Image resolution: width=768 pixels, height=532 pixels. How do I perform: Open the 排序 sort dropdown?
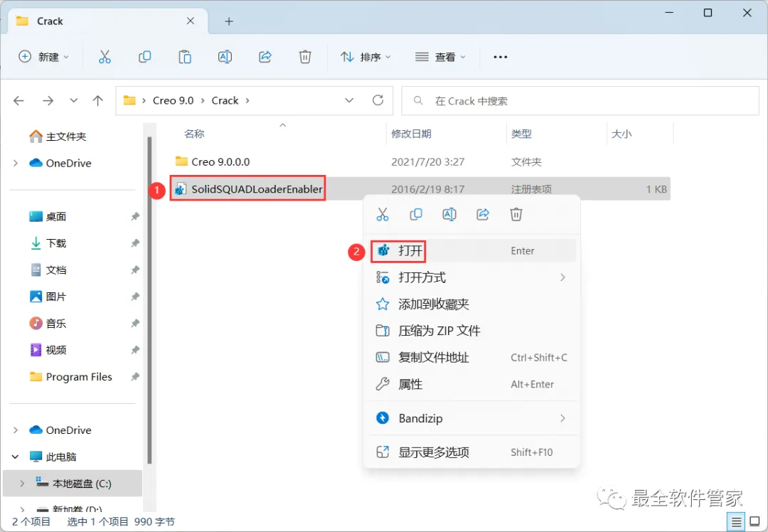pyautogui.click(x=366, y=57)
